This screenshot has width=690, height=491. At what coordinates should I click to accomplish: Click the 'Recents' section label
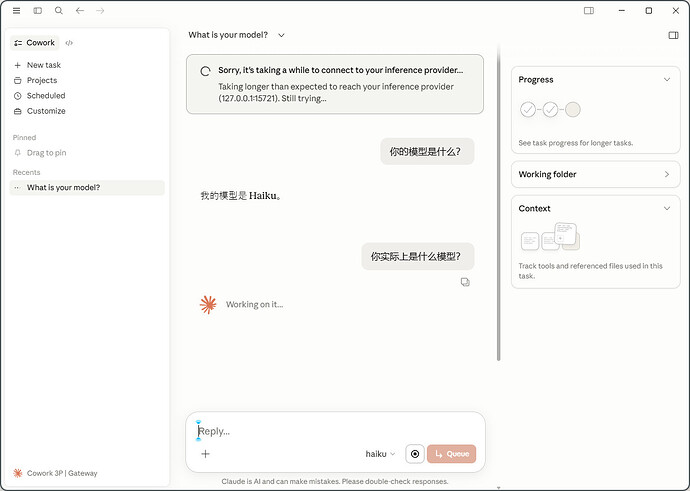(x=26, y=172)
